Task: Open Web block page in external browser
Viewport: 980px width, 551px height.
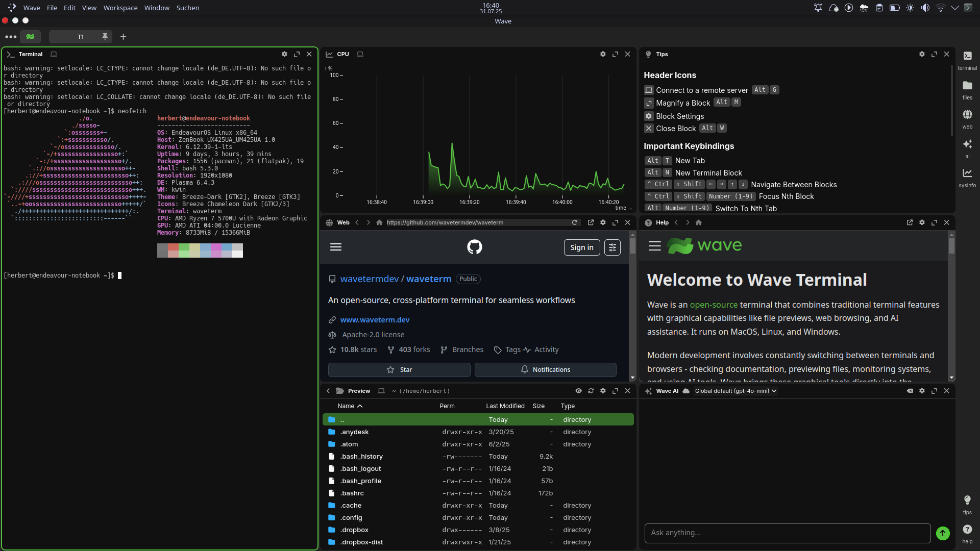Action: (x=591, y=222)
